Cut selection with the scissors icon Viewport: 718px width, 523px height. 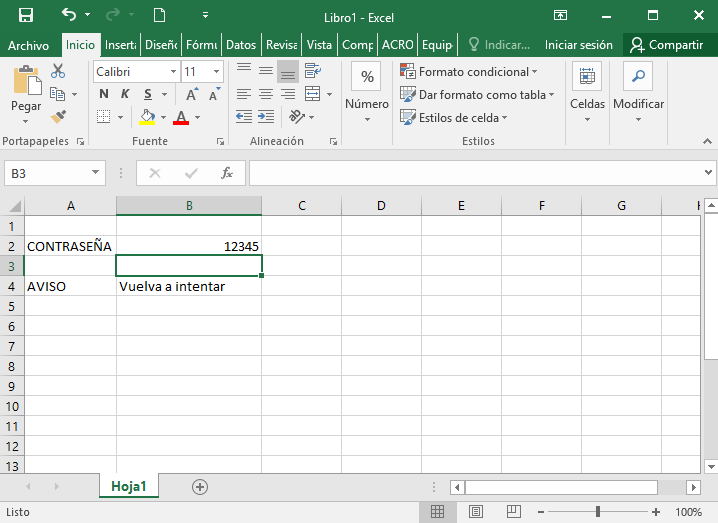click(58, 71)
